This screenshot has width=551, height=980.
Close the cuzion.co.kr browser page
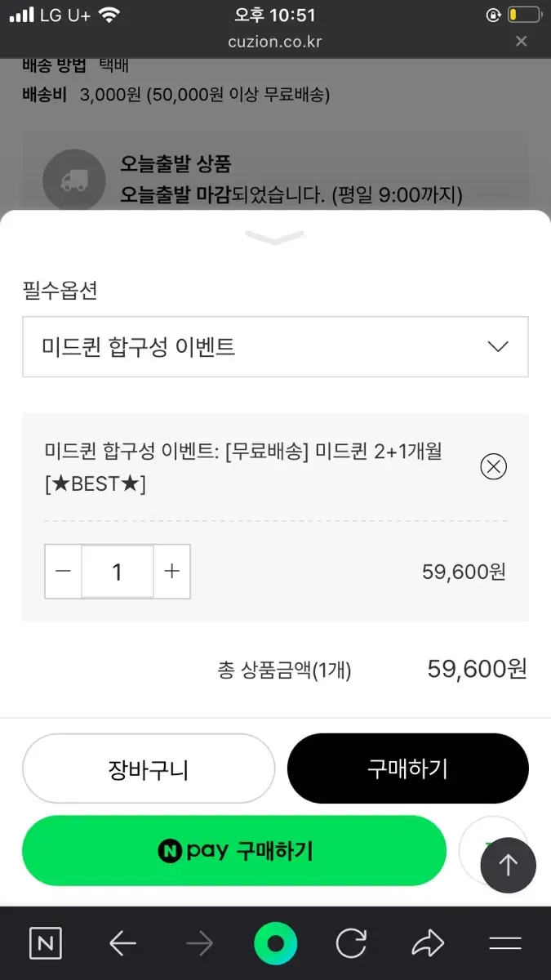point(522,41)
